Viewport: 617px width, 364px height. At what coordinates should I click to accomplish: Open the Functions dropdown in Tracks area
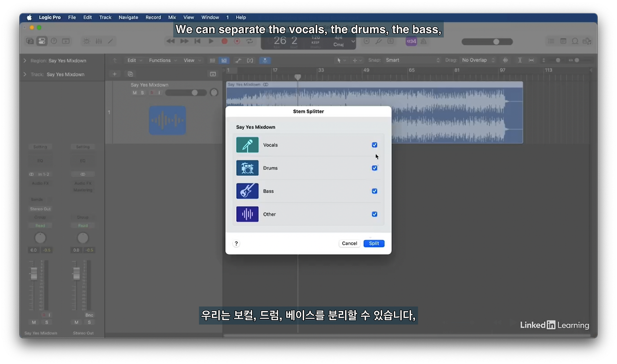coord(162,60)
